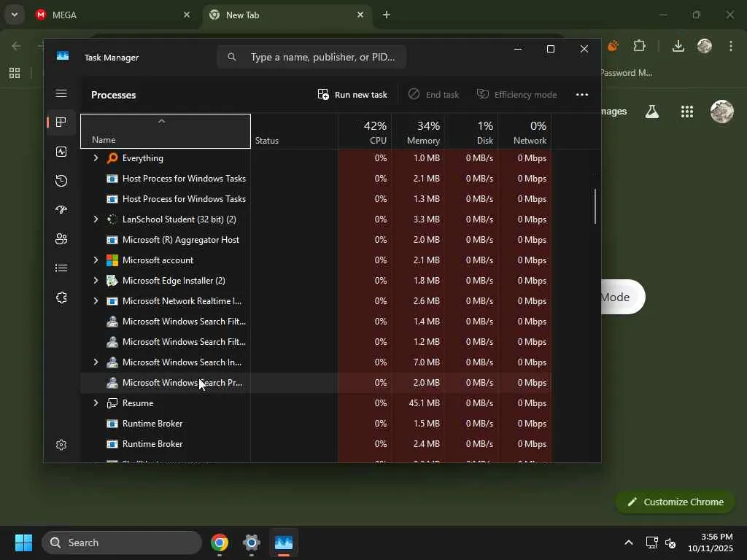Click the Microsoft Edge Installer process icon
This screenshot has width=747, height=560.
(x=112, y=281)
